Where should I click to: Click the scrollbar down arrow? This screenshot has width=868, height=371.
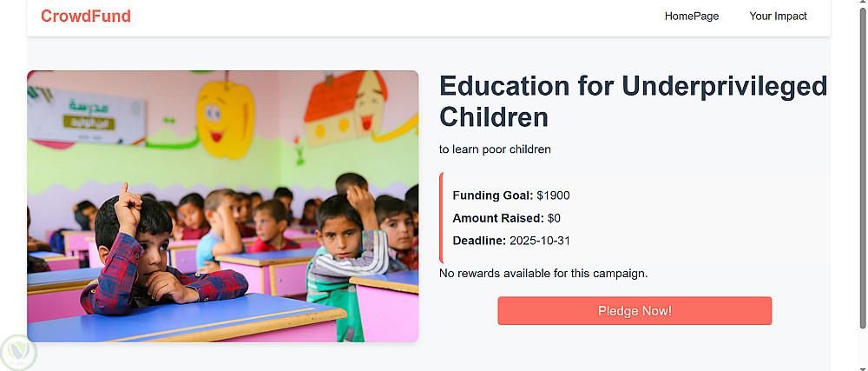(x=860, y=365)
